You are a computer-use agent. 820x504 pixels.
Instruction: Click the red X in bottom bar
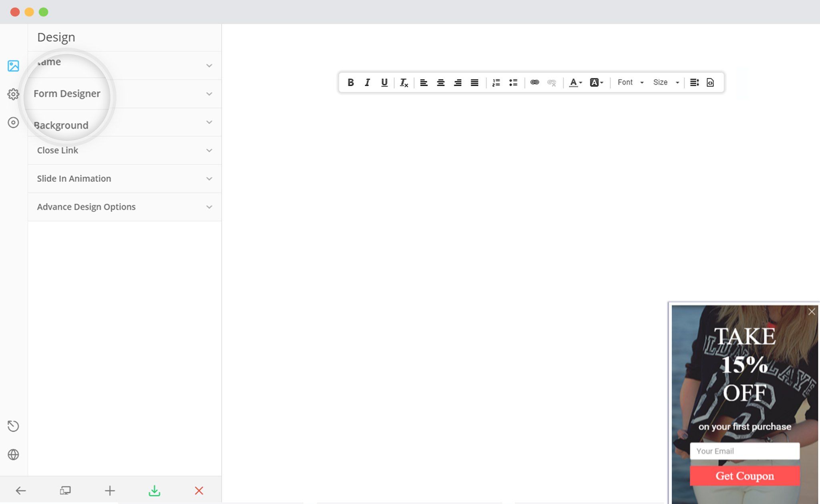coord(199,490)
